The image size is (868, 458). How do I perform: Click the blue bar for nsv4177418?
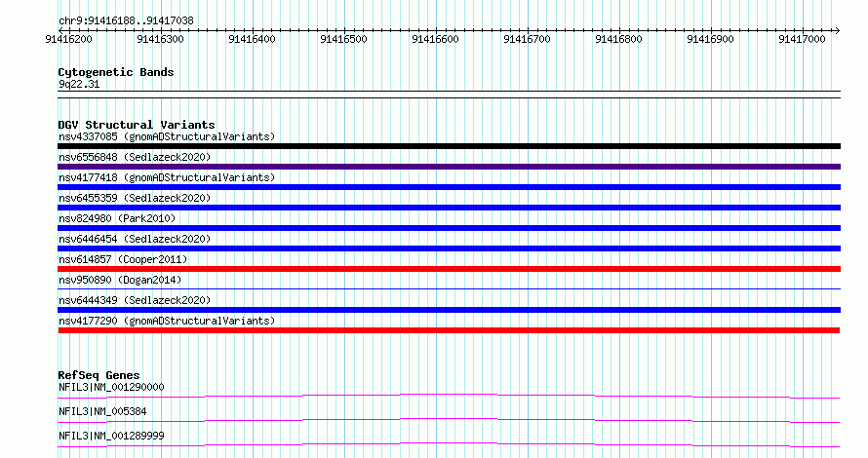[x=449, y=187]
